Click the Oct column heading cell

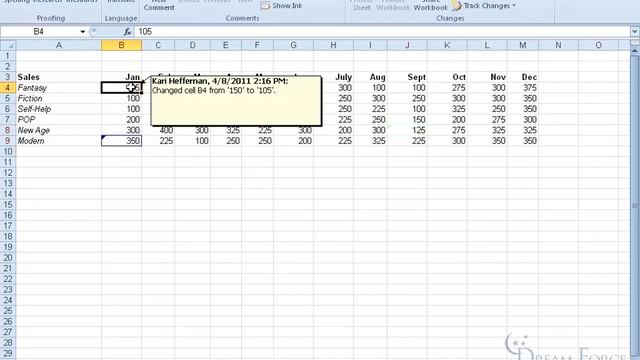coord(447,77)
